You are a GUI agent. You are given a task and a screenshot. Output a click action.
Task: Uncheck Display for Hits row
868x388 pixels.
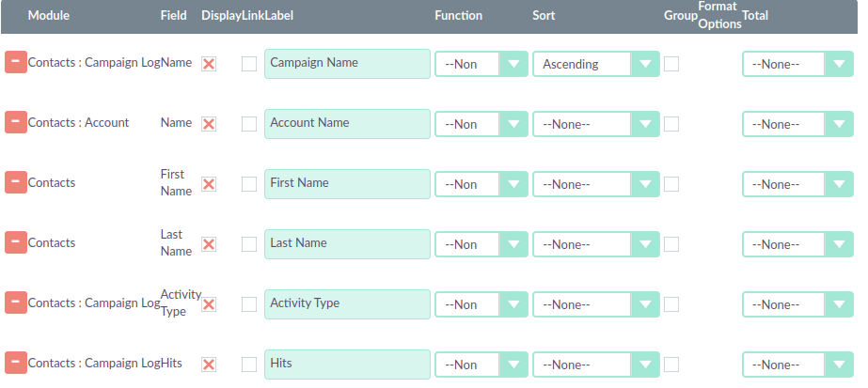[209, 365]
